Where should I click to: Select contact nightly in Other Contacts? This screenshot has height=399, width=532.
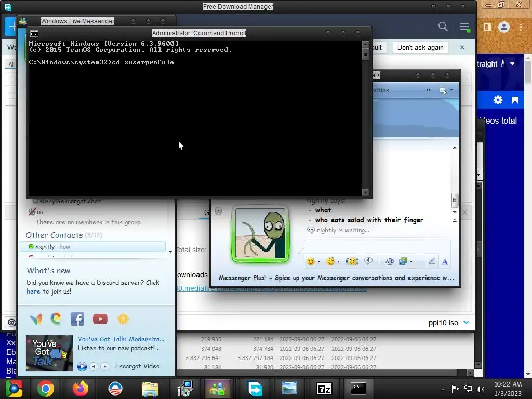click(x=92, y=247)
